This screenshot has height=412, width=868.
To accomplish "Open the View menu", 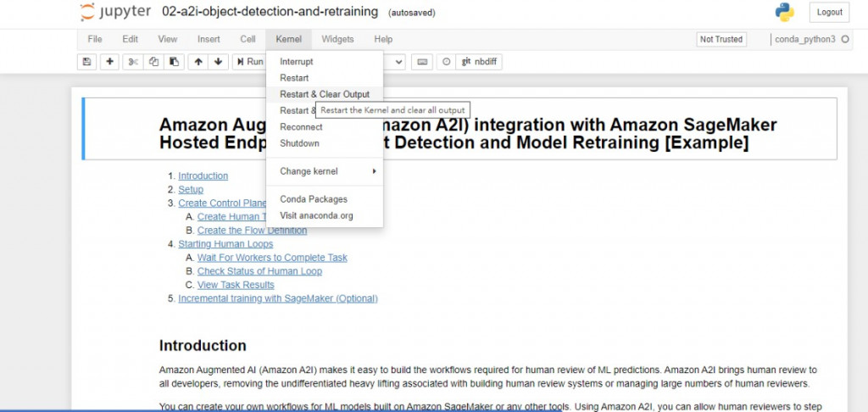I will 168,39.
